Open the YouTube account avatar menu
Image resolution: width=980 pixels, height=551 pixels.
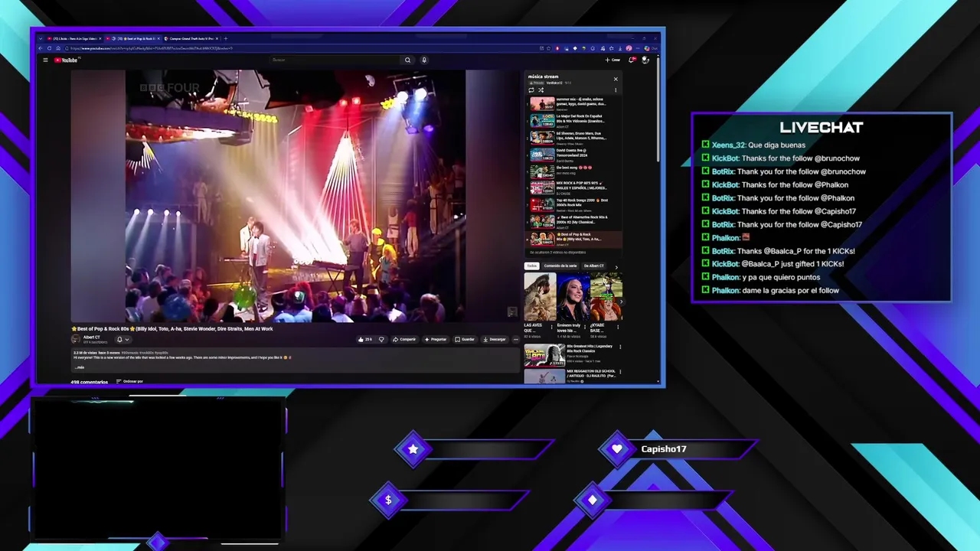click(645, 60)
